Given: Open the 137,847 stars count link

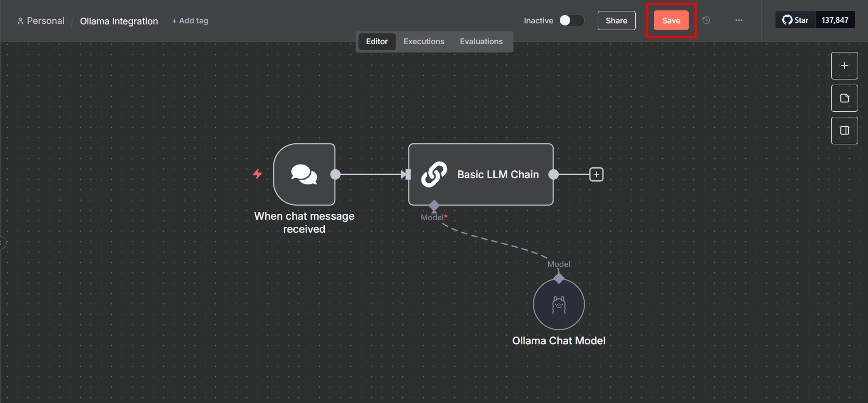Looking at the screenshot, I should pyautogui.click(x=835, y=20).
